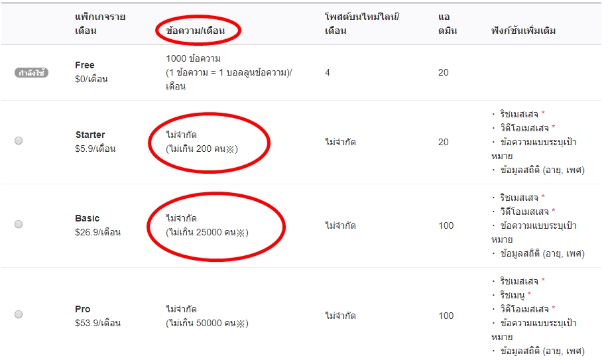The width and height of the screenshot is (608, 364).
Task: Select the Starter plan radio button
Action: (x=19, y=141)
